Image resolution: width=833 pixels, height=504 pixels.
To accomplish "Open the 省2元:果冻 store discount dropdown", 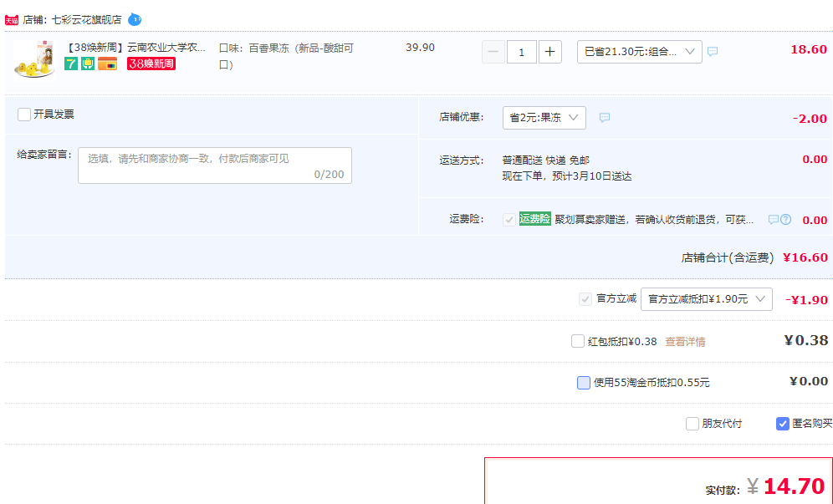I will 544,118.
